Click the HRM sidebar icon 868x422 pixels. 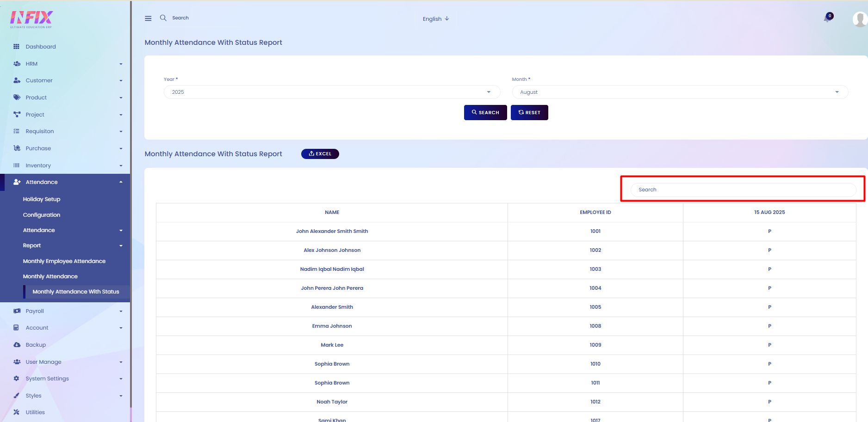coord(17,64)
